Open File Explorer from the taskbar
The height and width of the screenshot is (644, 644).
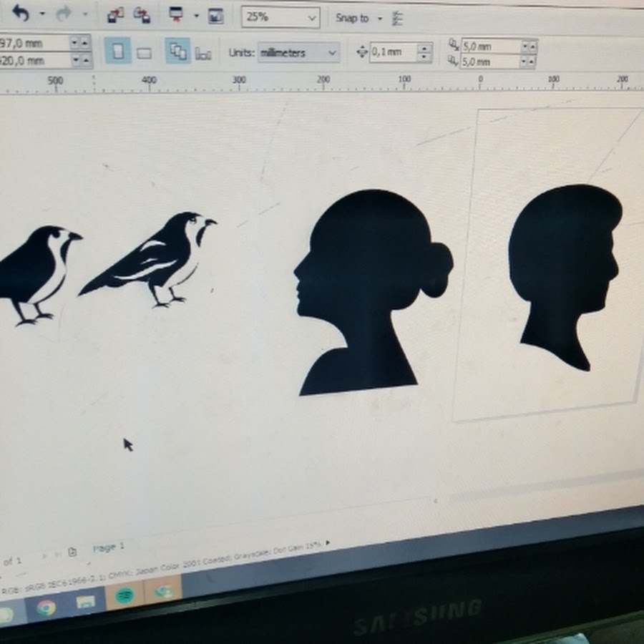pos(86,603)
